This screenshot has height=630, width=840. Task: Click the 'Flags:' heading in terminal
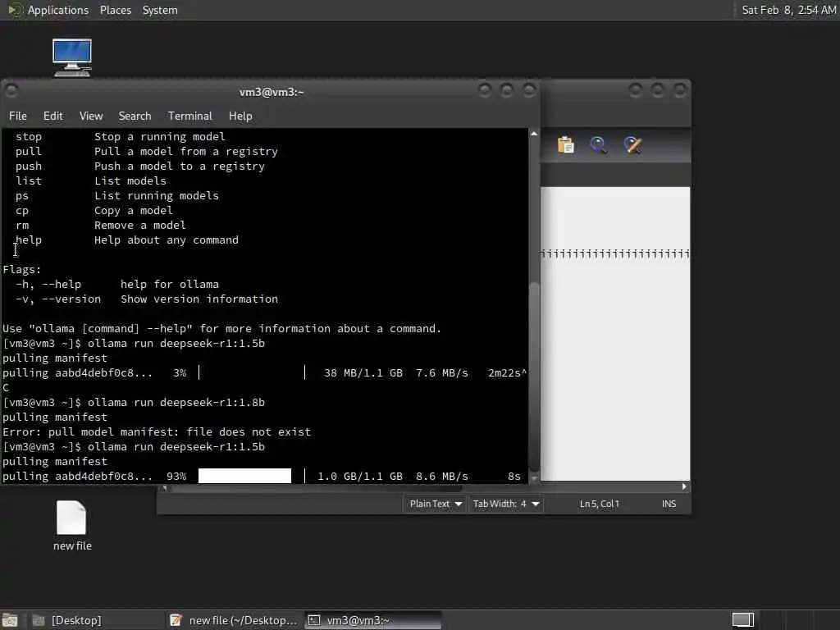tap(22, 269)
